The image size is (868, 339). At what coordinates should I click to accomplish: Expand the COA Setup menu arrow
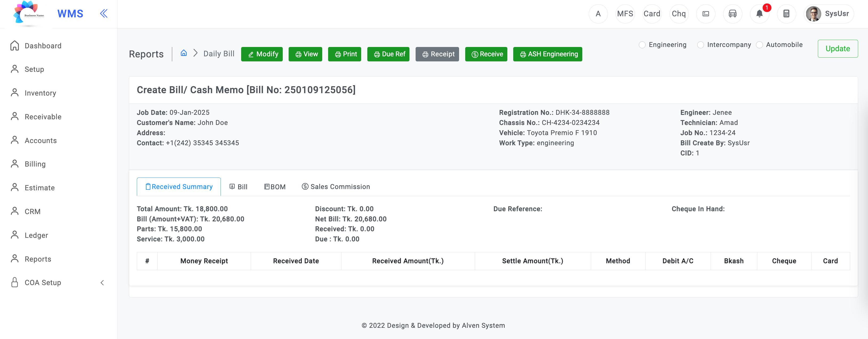pyautogui.click(x=102, y=283)
